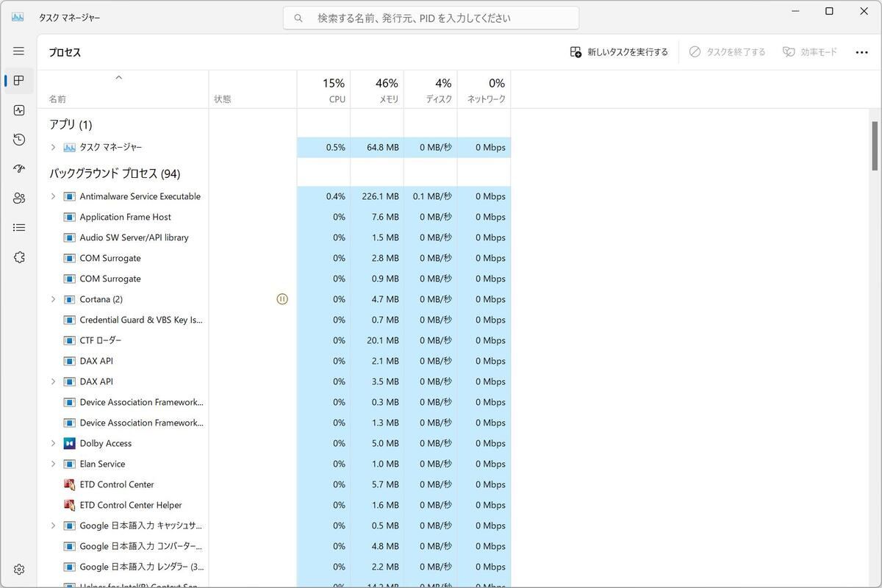Image resolution: width=882 pixels, height=588 pixels.
Task: Click the バックグラウンド プロセス (94) group header
Action: (x=115, y=174)
